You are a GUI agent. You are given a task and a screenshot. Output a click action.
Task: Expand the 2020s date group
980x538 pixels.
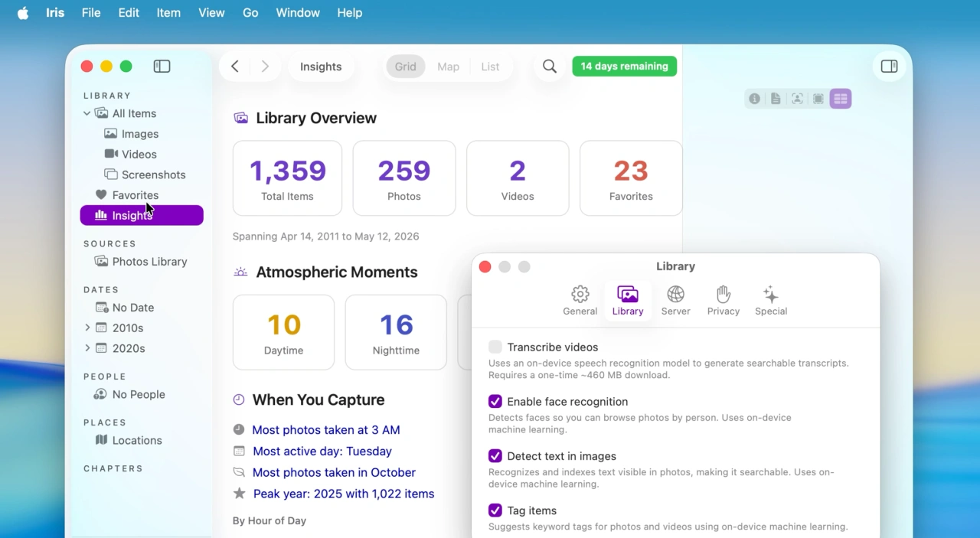coord(87,348)
